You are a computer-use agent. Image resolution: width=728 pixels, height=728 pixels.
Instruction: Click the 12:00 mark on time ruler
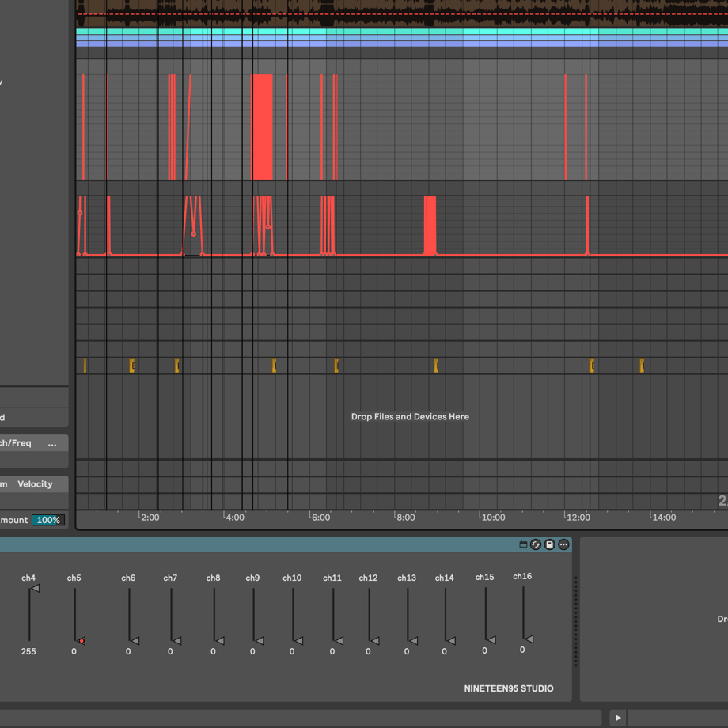(578, 518)
